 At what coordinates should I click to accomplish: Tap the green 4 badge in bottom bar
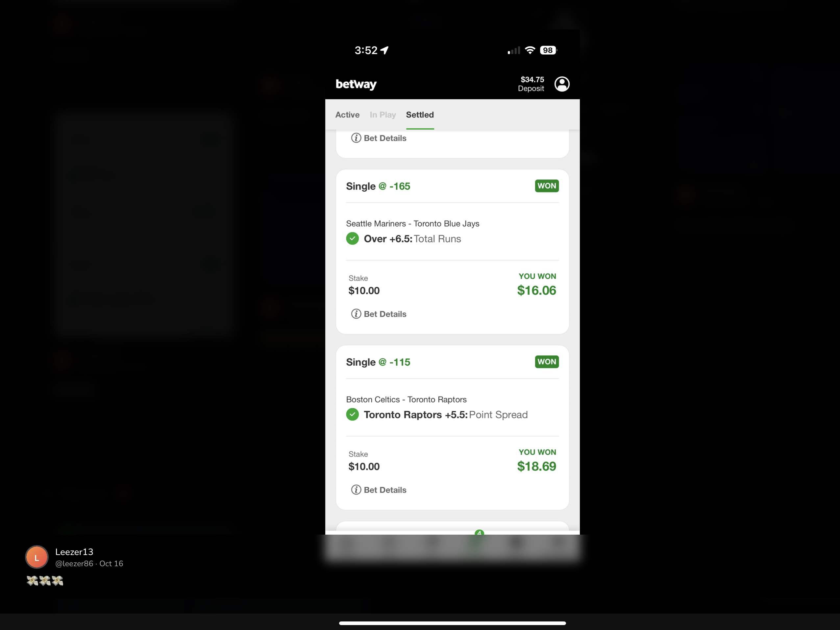coord(479,533)
